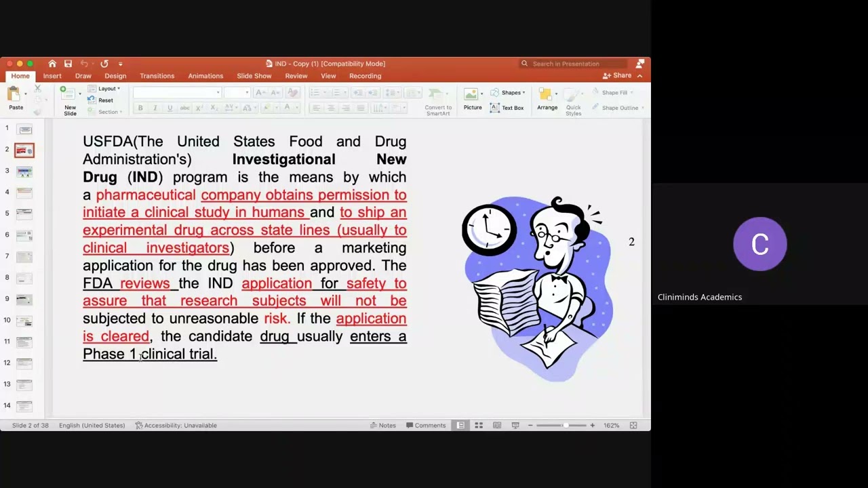Click the cartoon man clip art image
The height and width of the screenshot is (488, 868).
pyautogui.click(x=537, y=289)
